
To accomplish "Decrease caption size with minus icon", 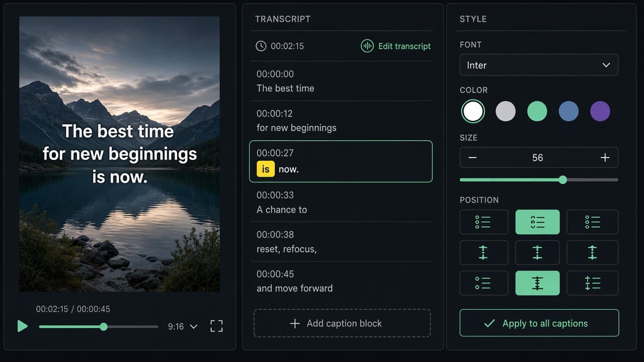I will 472,158.
